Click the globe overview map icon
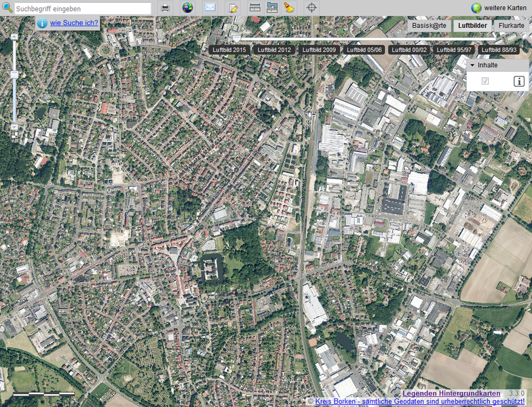This screenshot has height=407, width=532. tap(187, 7)
